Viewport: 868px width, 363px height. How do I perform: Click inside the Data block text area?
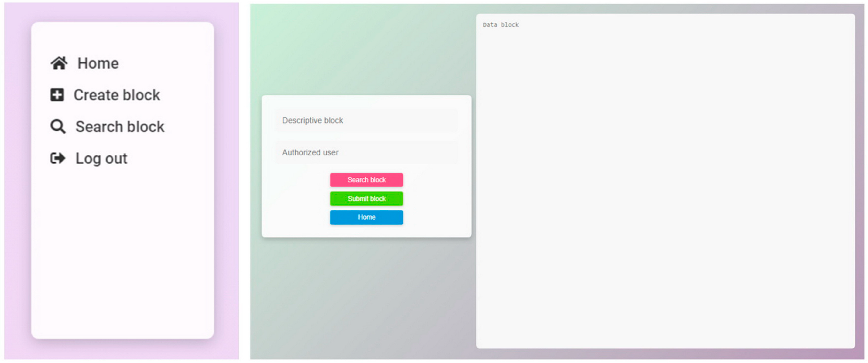click(665, 181)
